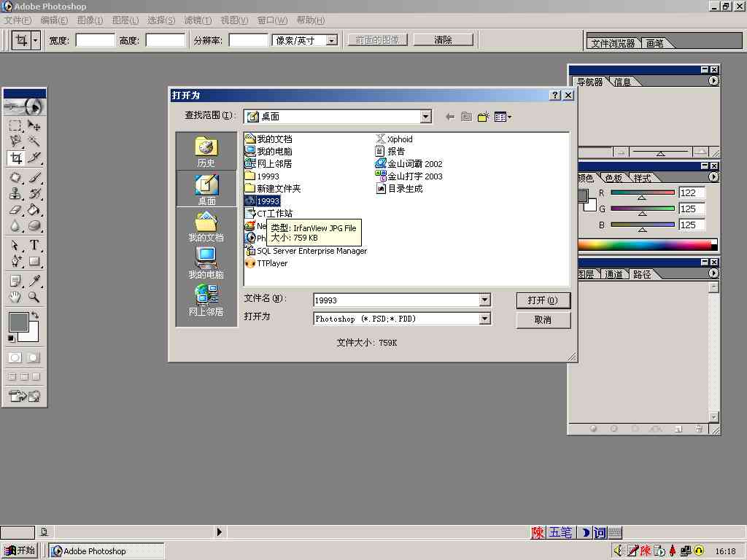The width and height of the screenshot is (747, 560).
Task: Open the 图像(I) menu
Action: coord(90,20)
